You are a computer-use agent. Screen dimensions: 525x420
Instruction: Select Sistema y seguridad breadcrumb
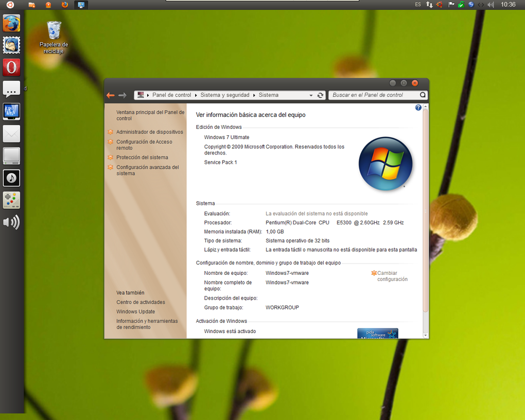[x=225, y=95]
